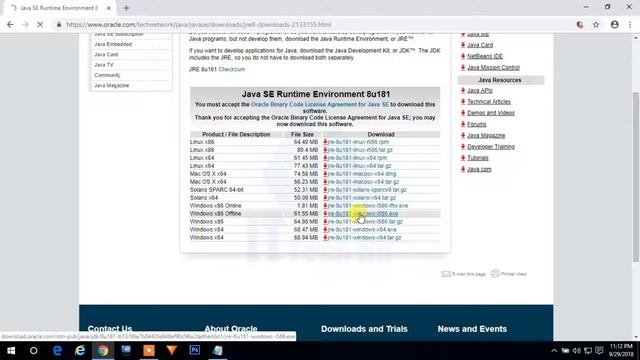This screenshot has height=360, width=640.
Task: Download jre-8u181-macosx-x64.dmg
Action: [362, 174]
